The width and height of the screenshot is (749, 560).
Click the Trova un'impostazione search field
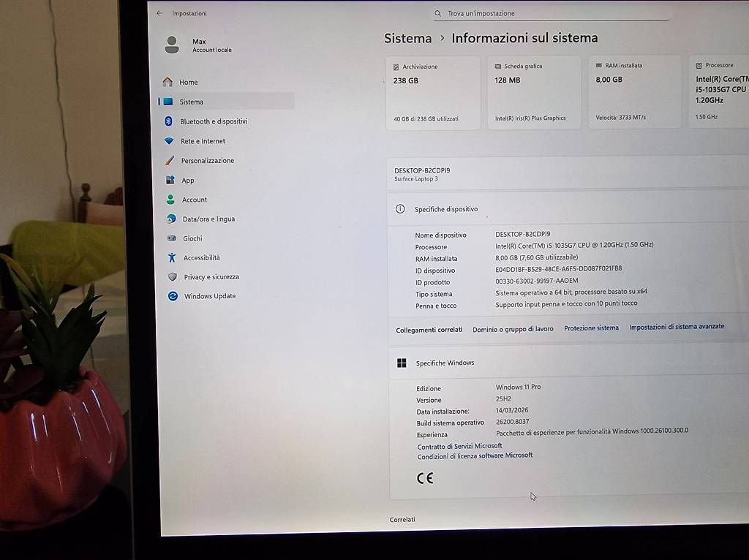coord(552,13)
